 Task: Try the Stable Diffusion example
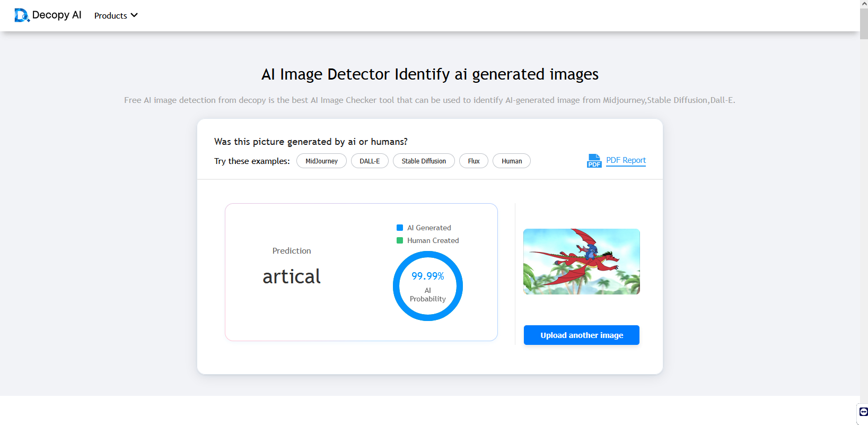[424, 161]
